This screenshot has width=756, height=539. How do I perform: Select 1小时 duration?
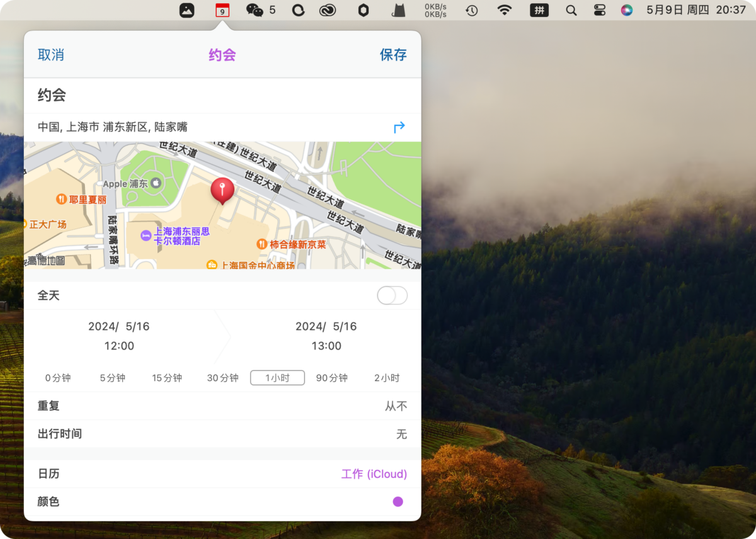pyautogui.click(x=277, y=378)
